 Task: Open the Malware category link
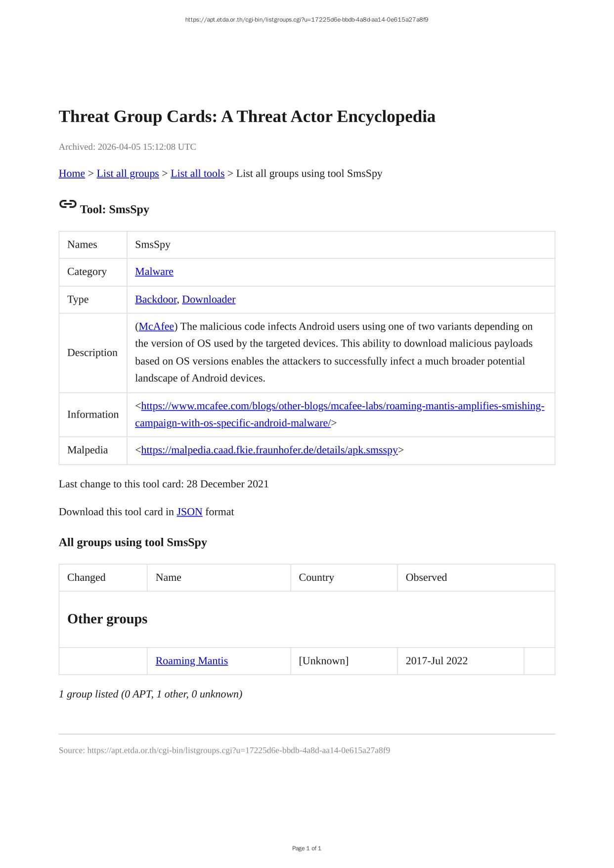pyautogui.click(x=154, y=272)
